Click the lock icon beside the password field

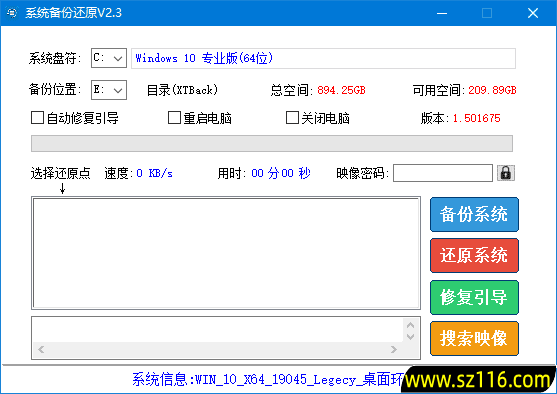(x=506, y=173)
